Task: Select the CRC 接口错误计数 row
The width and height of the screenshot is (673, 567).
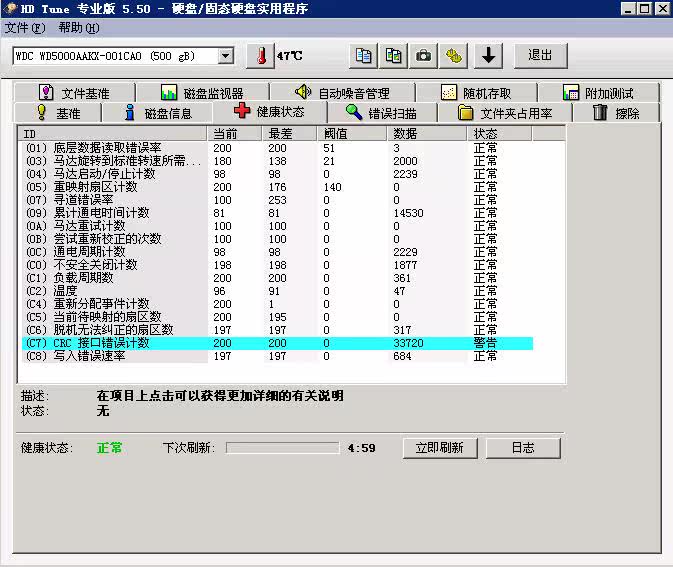Action: [x=277, y=343]
